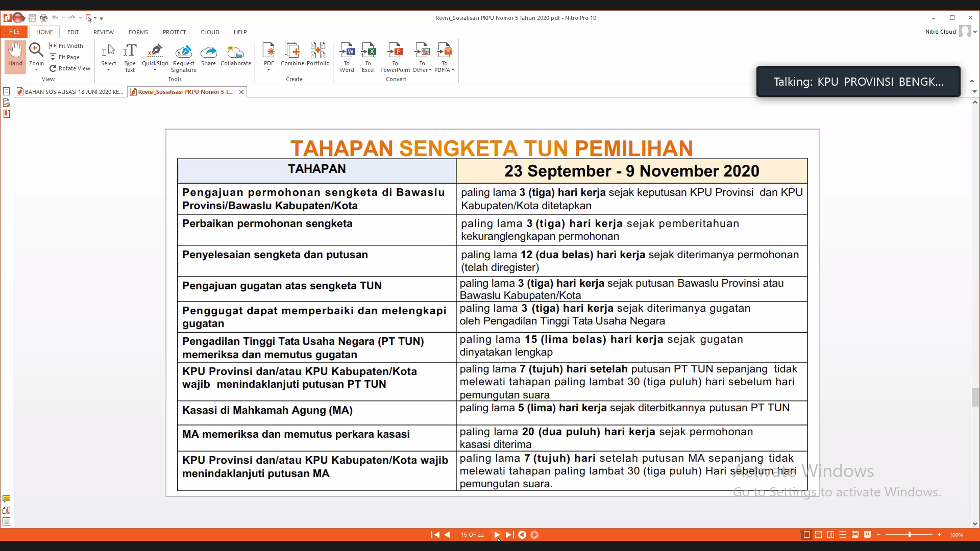Click the zoom slider handle
The width and height of the screenshot is (980, 551).
[909, 535]
